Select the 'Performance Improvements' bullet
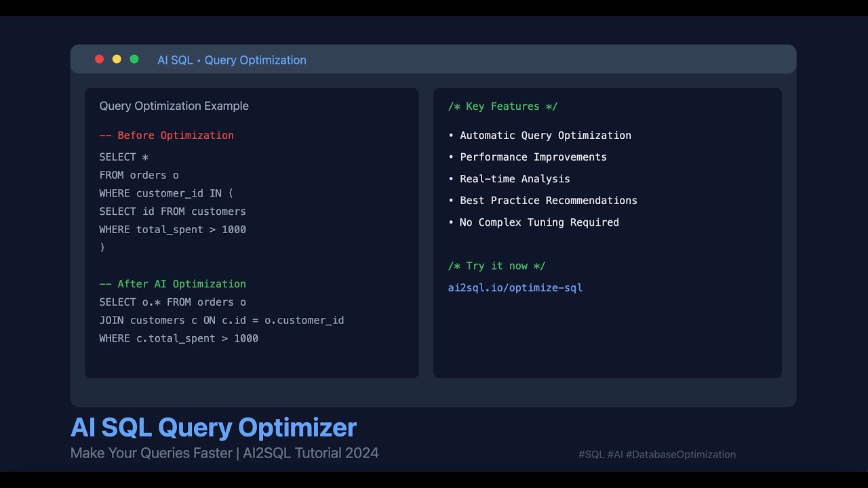868x488 pixels. pos(528,157)
